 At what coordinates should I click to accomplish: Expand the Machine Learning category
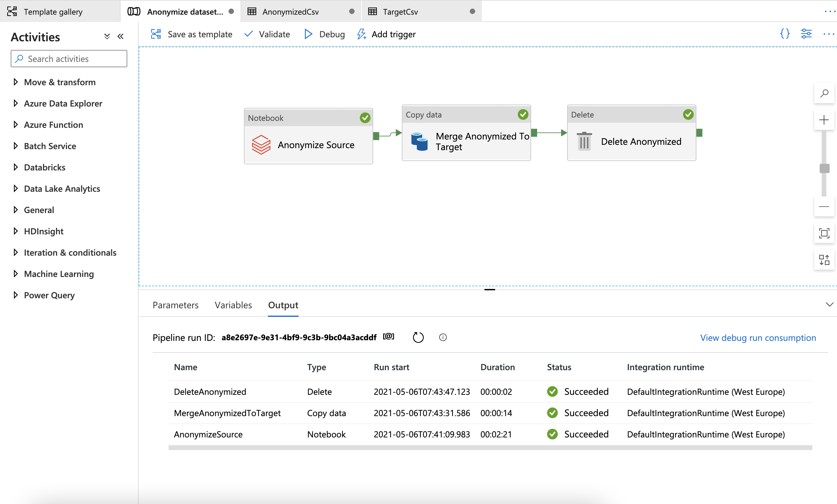16,274
